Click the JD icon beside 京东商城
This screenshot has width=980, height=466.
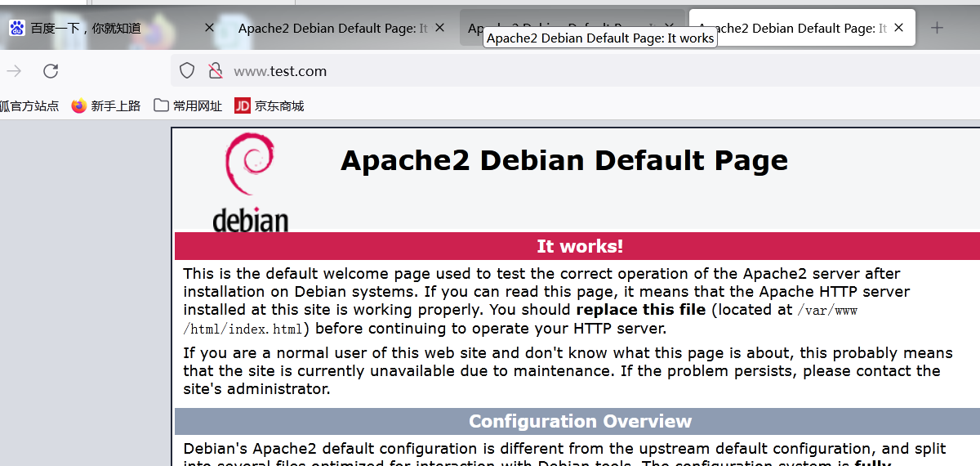242,105
